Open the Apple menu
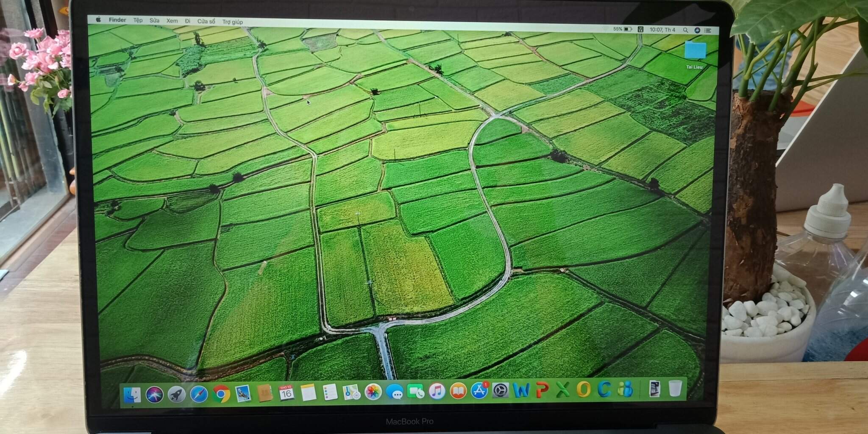868x434 pixels. [98, 19]
